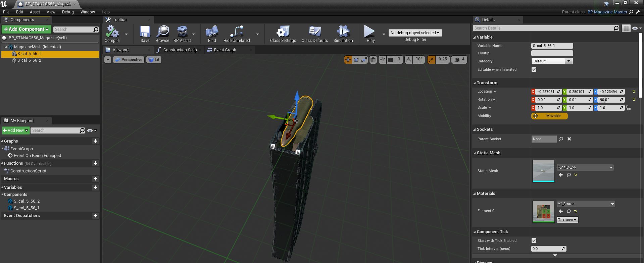Click the MI_Ammo material thumbnail
644x263 pixels.
pos(544,212)
